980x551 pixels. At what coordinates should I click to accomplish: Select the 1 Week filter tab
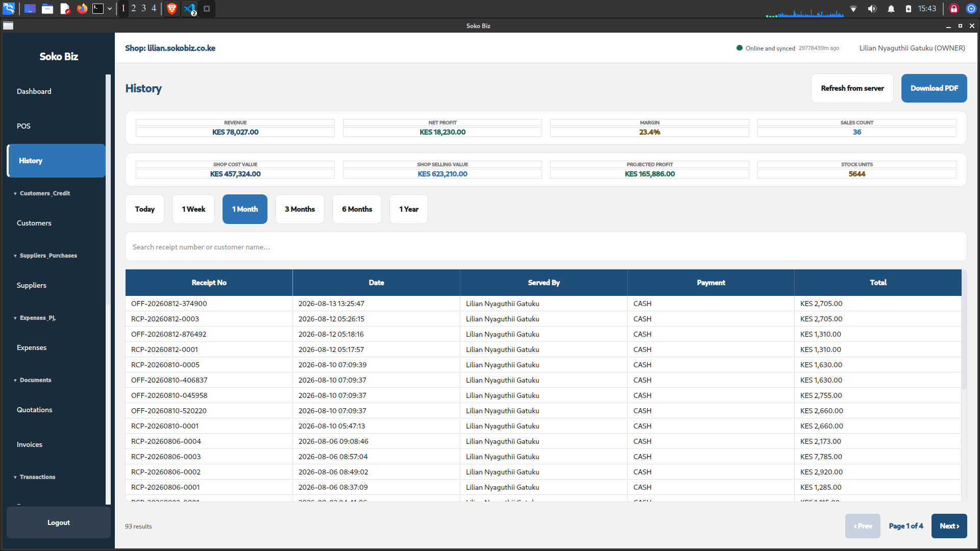(x=193, y=209)
